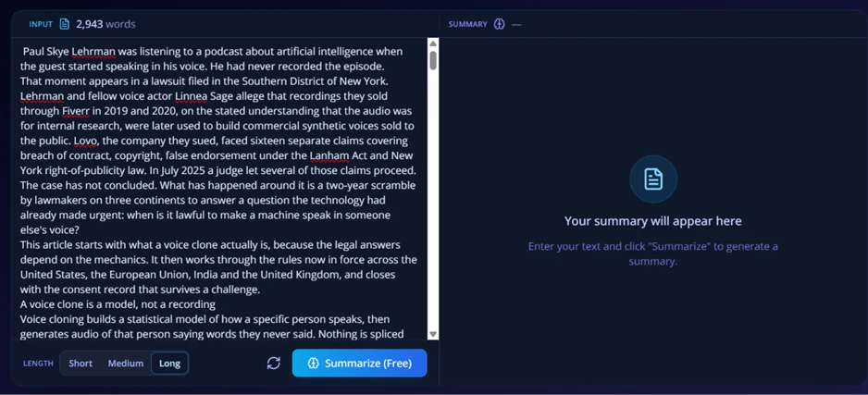Viewport: 868px width, 395px height.
Task: Click the brain icon inside Summarize button
Action: pyautogui.click(x=314, y=364)
